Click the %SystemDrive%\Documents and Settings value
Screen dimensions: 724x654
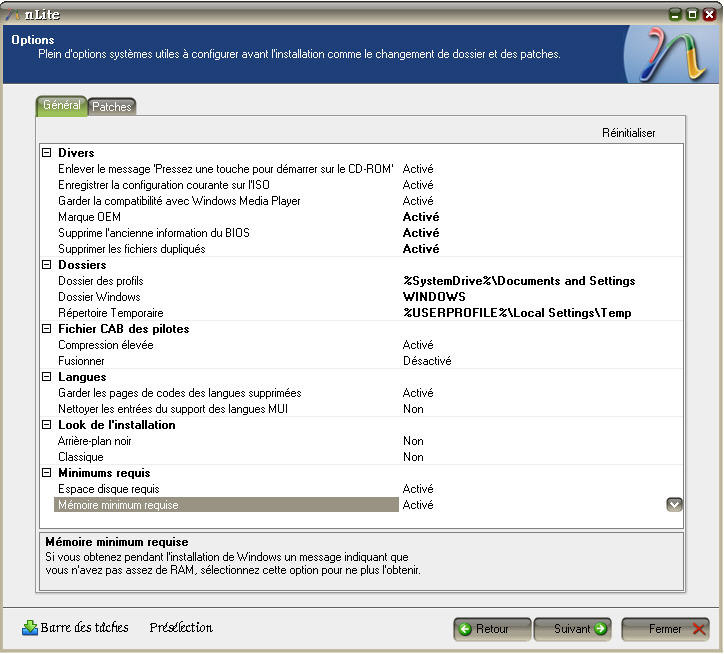(519, 281)
